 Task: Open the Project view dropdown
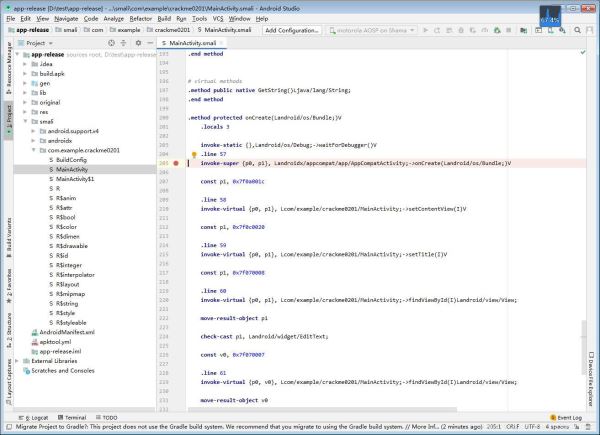coord(39,44)
